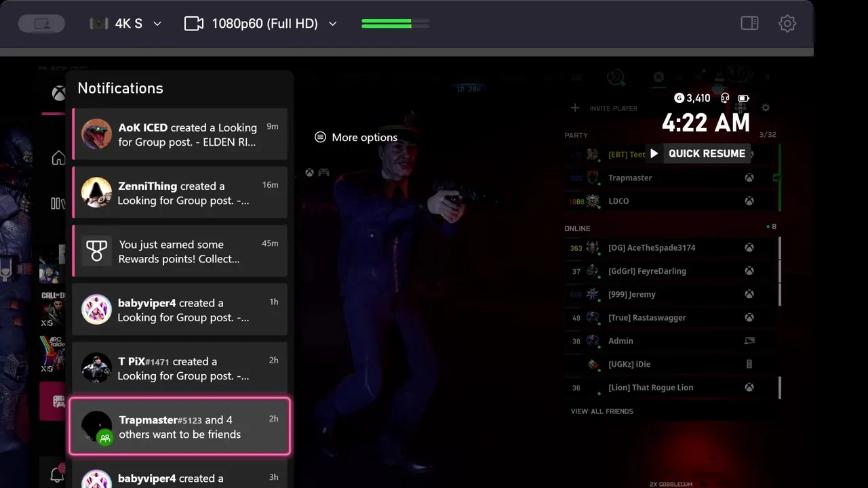Open the ARC Raiders game thumbnail
This screenshot has width=868, height=488.
click(53, 354)
